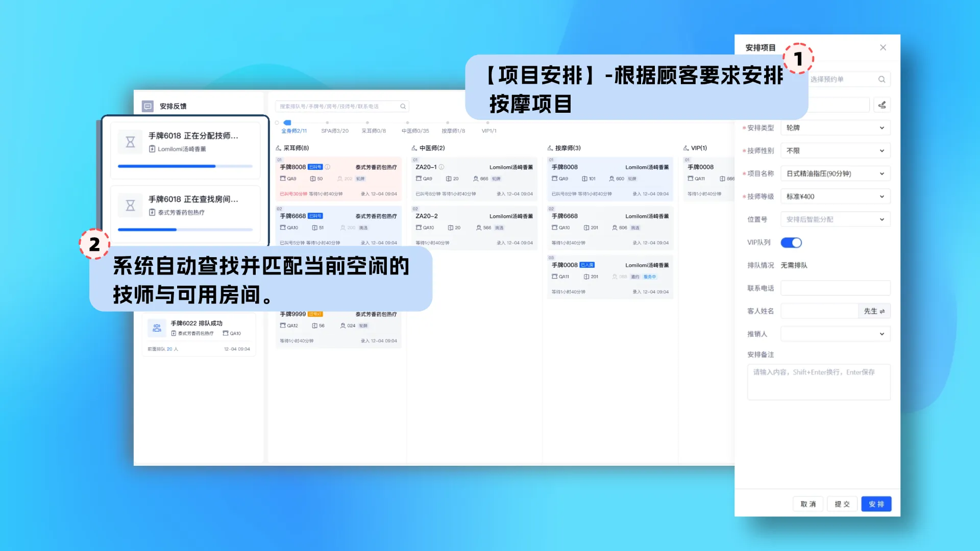Select the 中医师0/35 tab
The image size is (980, 551).
click(416, 131)
